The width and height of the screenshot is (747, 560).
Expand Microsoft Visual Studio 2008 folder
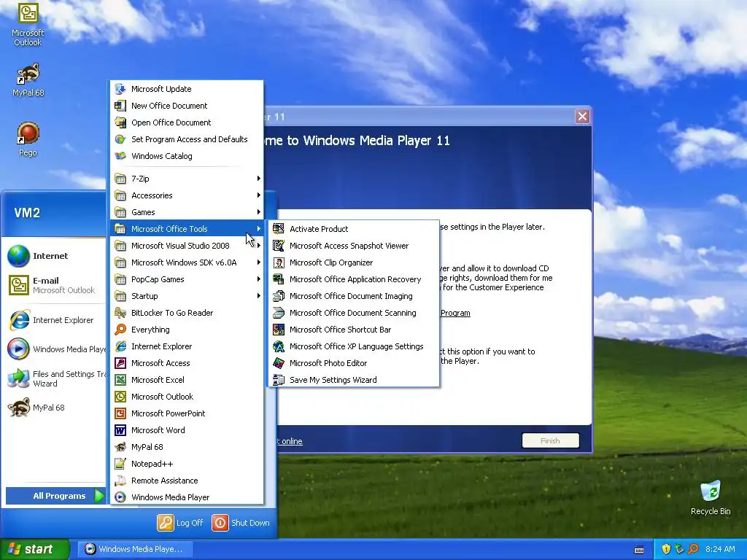coord(187,246)
